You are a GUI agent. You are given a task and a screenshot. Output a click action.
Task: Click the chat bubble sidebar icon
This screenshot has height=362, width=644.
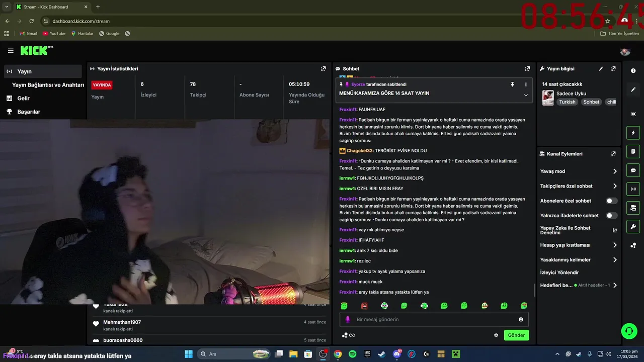633,170
